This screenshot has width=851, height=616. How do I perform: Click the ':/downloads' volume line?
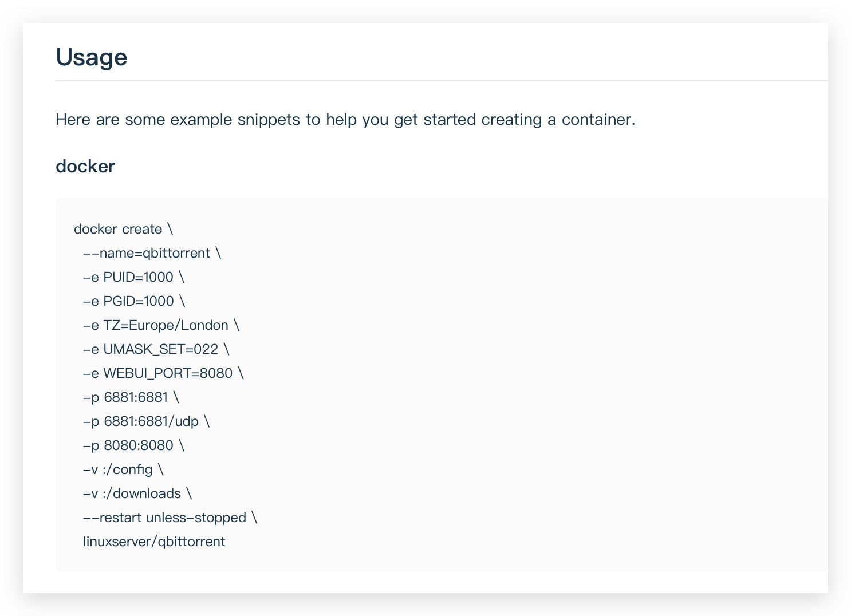pos(137,493)
